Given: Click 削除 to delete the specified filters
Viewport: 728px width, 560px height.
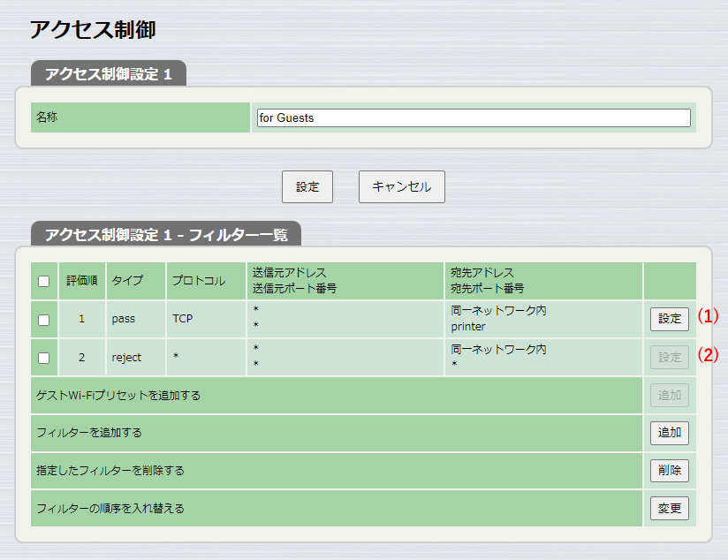Looking at the screenshot, I should 669,471.
